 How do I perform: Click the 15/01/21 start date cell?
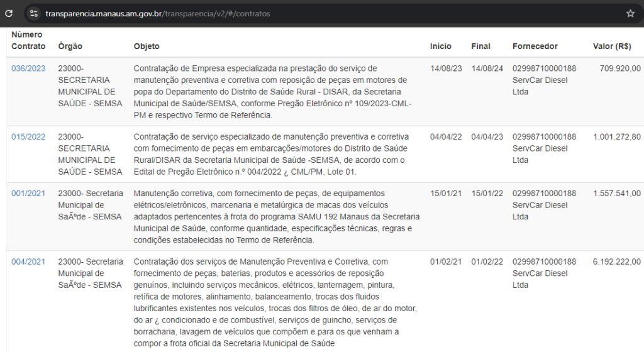click(x=444, y=194)
